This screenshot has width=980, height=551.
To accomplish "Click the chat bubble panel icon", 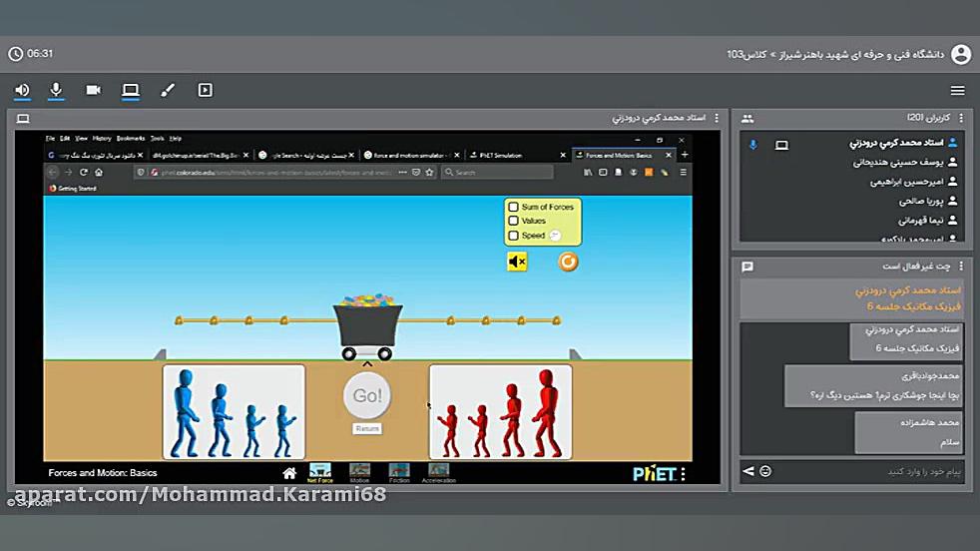I will [747, 268].
